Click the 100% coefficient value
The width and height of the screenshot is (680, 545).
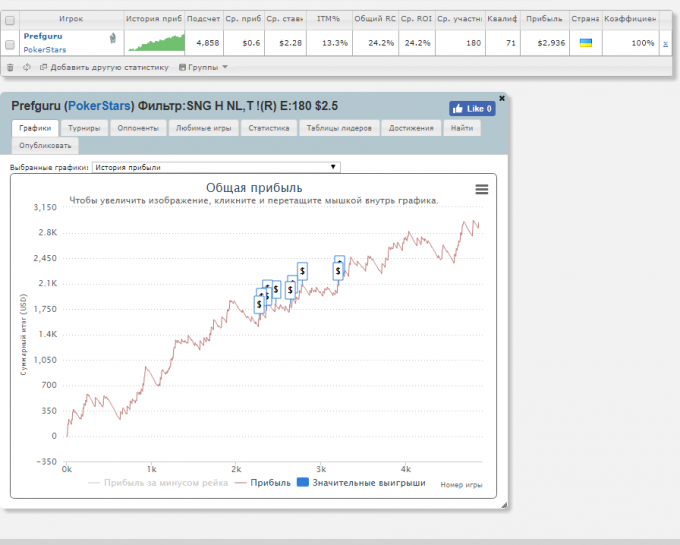pyautogui.click(x=643, y=43)
